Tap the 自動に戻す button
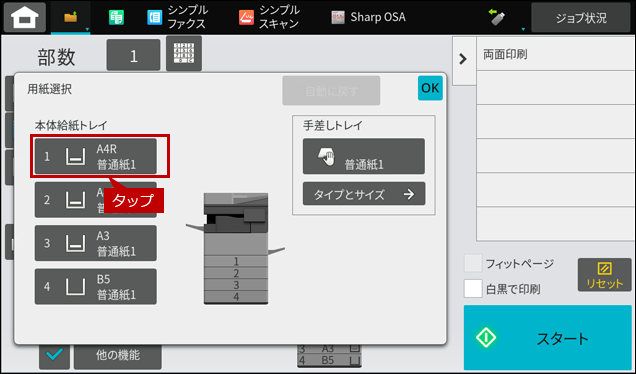Image resolution: width=636 pixels, height=374 pixels. [x=331, y=91]
